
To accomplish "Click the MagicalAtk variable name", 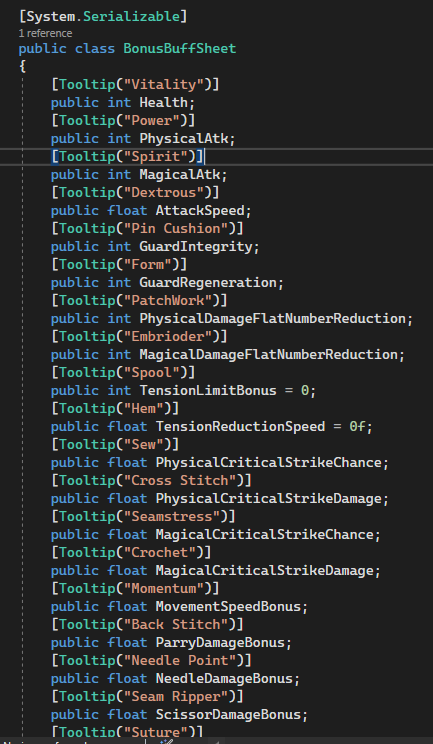I will click(x=180, y=175).
